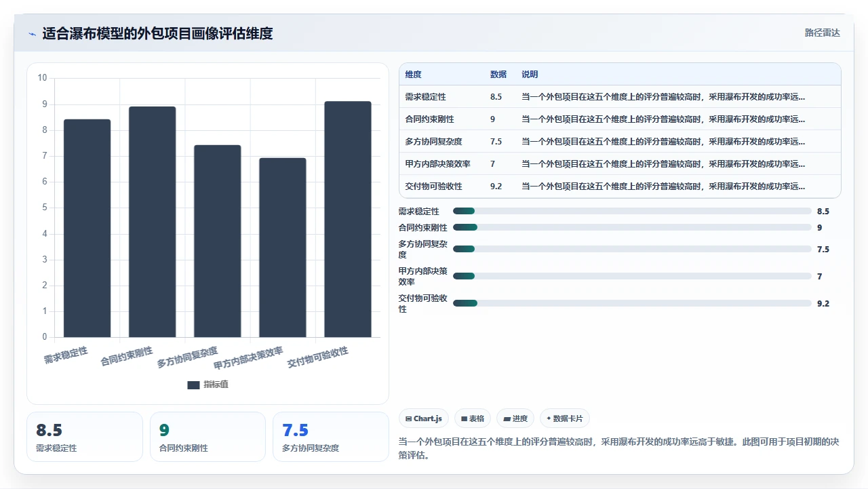Click the 指标值 legend label
868x489 pixels.
216,385
